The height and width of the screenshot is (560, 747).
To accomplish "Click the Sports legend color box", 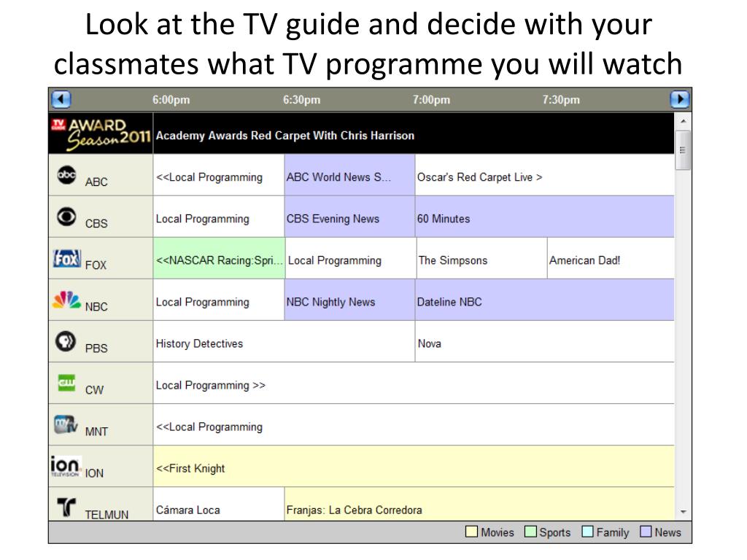I will coord(530,532).
